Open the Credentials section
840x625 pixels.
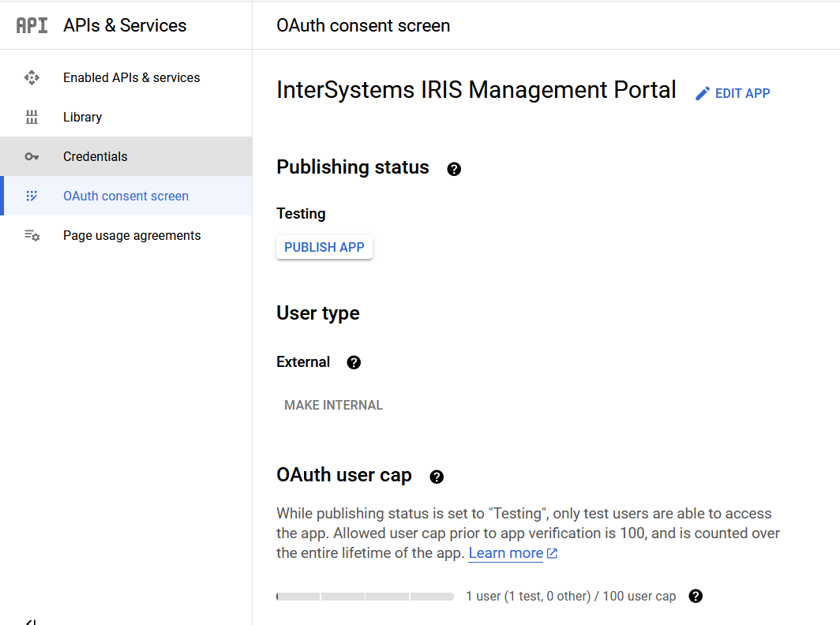pyautogui.click(x=126, y=156)
